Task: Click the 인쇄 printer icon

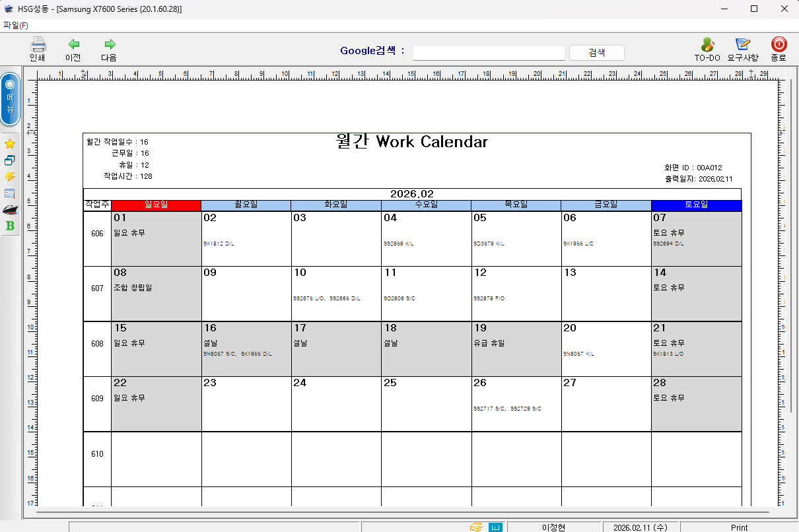Action: [x=38, y=45]
